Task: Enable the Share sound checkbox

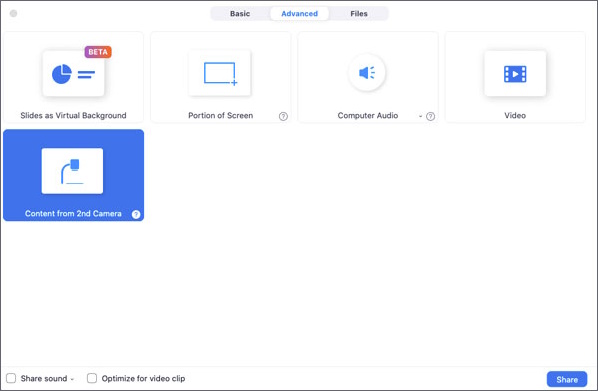Action: [x=11, y=378]
